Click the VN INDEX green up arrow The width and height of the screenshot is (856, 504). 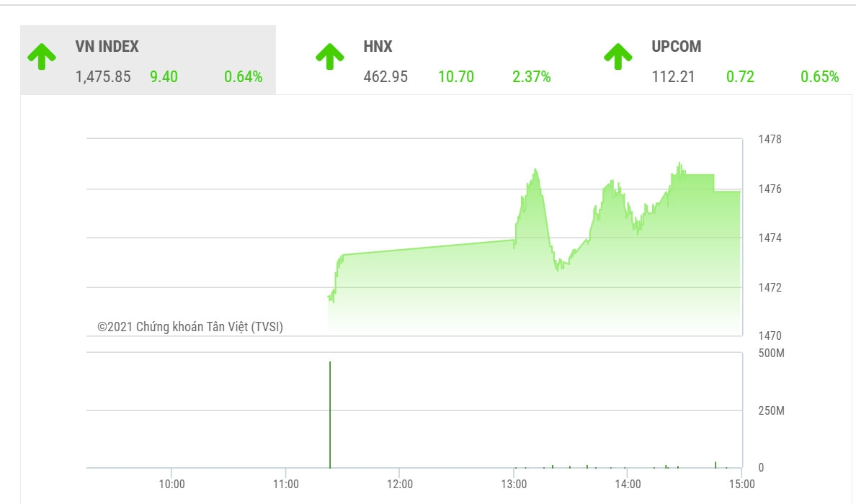(42, 57)
